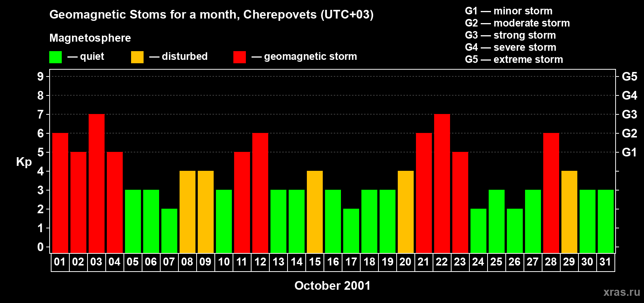Click the red geomagnetic storm legend swatch
Screen dimensions: 644x303
coord(239,57)
